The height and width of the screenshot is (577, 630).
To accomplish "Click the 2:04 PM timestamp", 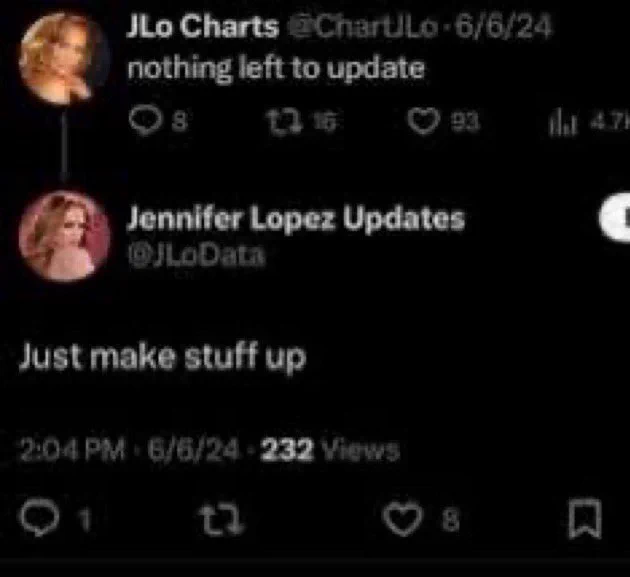I will [x=72, y=450].
